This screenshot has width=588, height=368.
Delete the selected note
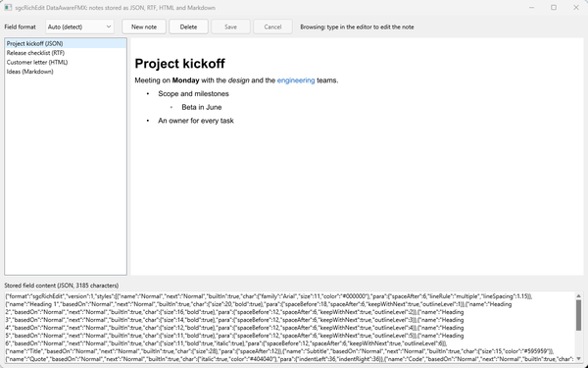tap(188, 27)
